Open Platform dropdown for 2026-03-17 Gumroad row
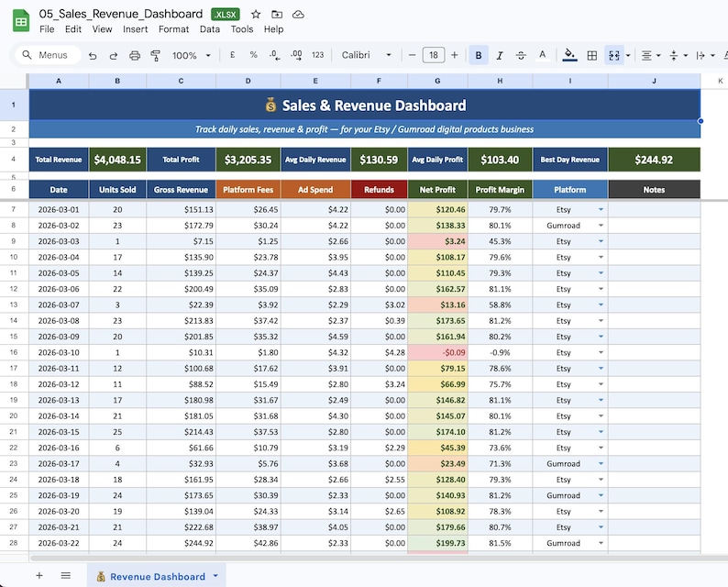The height and width of the screenshot is (587, 728). [x=601, y=463]
